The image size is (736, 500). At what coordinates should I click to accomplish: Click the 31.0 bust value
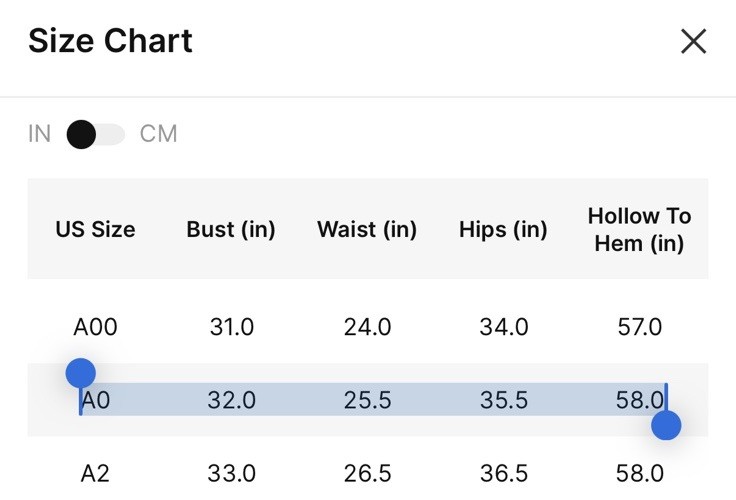(x=232, y=327)
